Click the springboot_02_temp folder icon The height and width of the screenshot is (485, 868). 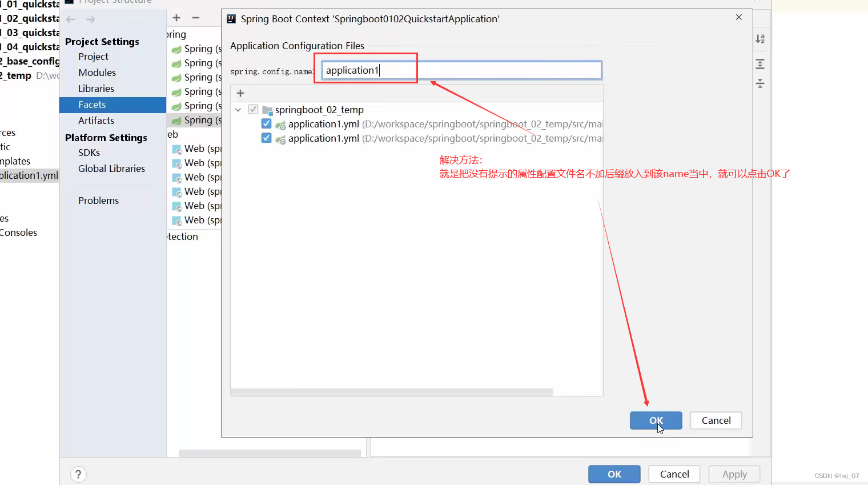pos(267,110)
